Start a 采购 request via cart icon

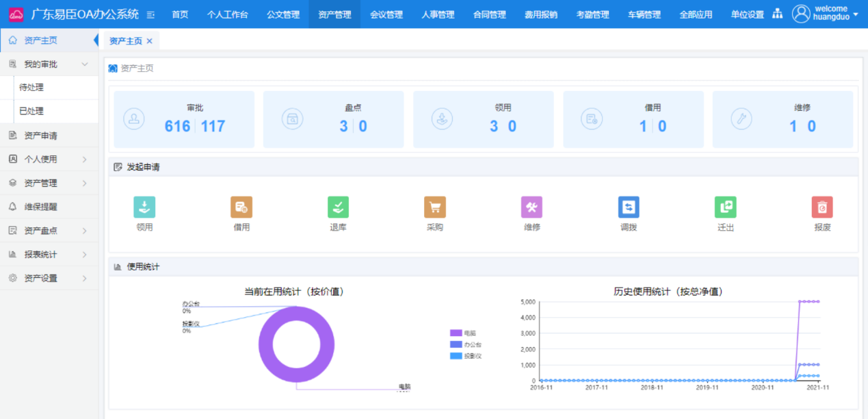tap(435, 207)
